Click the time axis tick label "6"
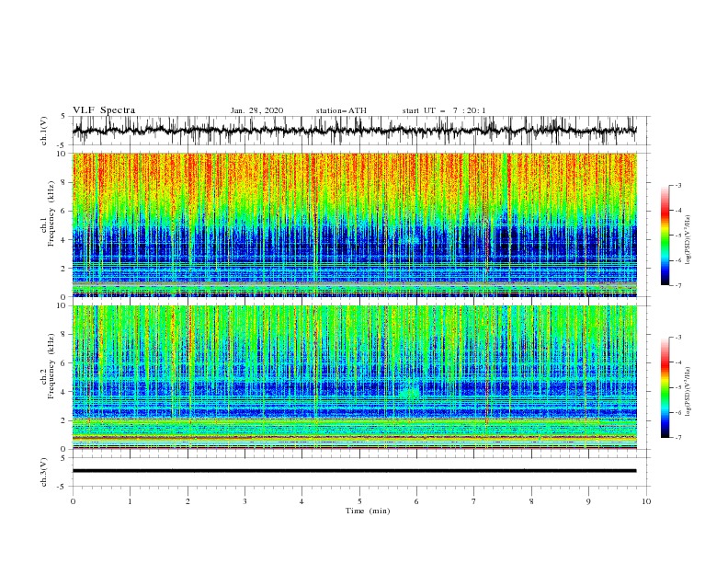Screen dimensions: 728x563 (x=416, y=501)
